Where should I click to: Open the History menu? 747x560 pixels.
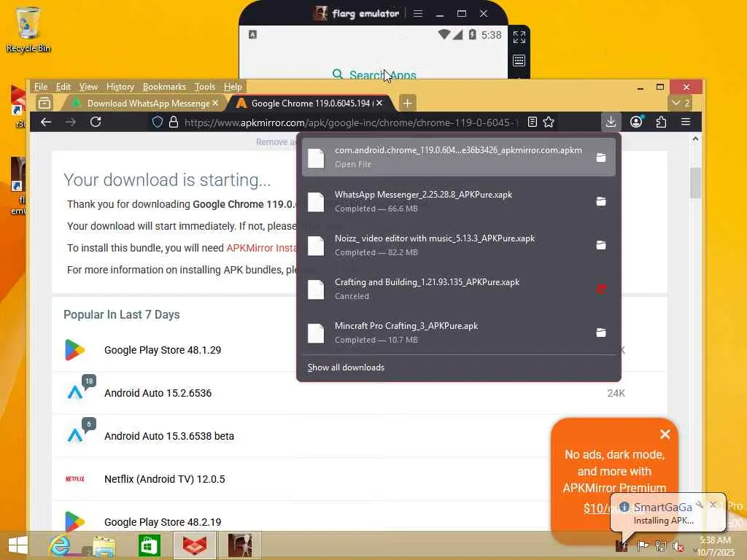[x=120, y=87]
